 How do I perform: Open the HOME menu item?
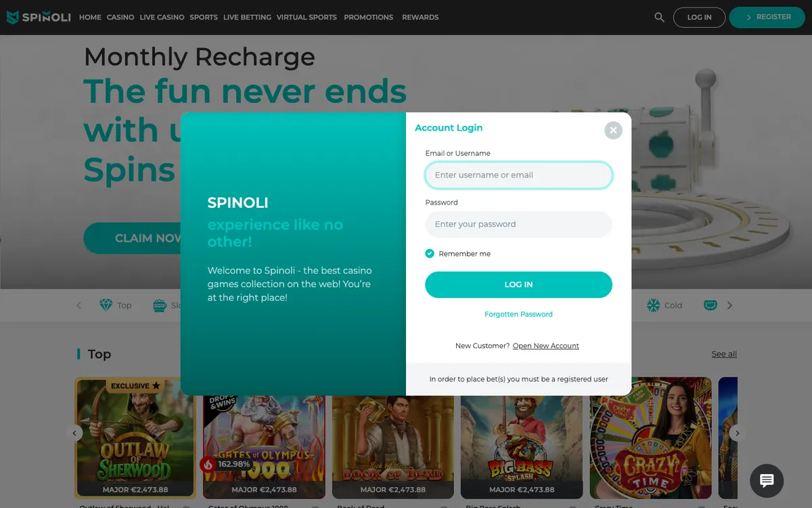pos(90,18)
